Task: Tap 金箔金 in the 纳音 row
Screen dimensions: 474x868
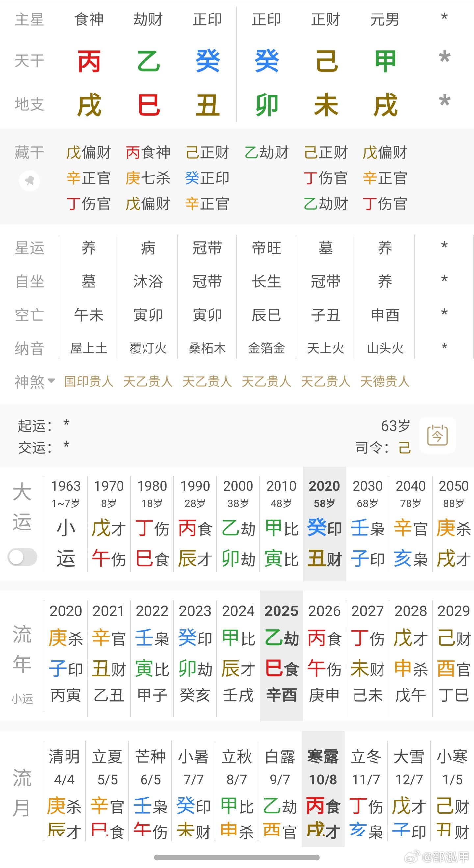Action: tap(267, 348)
